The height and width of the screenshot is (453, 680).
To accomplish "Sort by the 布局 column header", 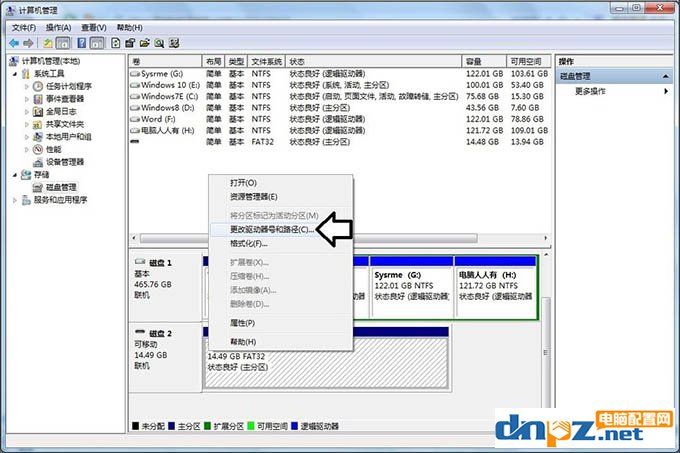I will pos(214,62).
